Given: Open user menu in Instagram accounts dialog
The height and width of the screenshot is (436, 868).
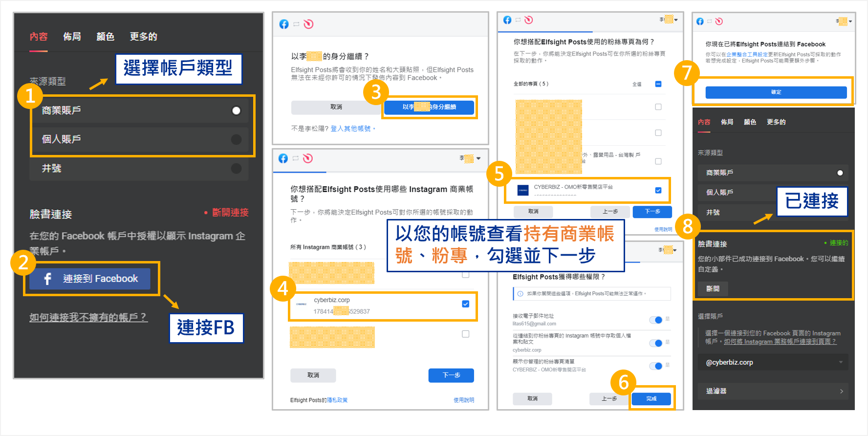Looking at the screenshot, I should 470,158.
